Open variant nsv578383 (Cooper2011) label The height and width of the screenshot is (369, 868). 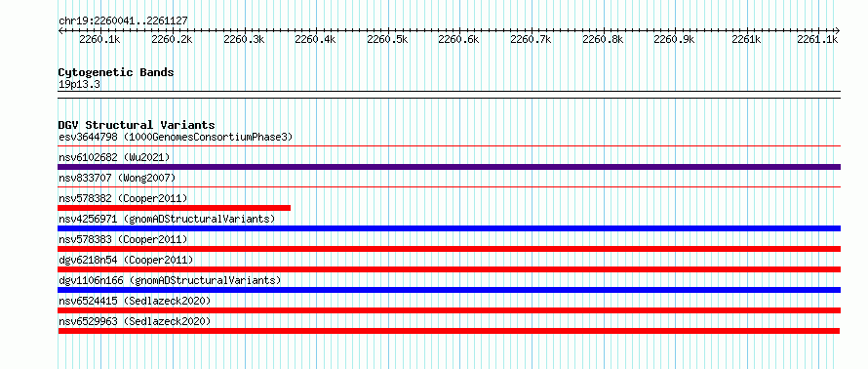pos(123,239)
